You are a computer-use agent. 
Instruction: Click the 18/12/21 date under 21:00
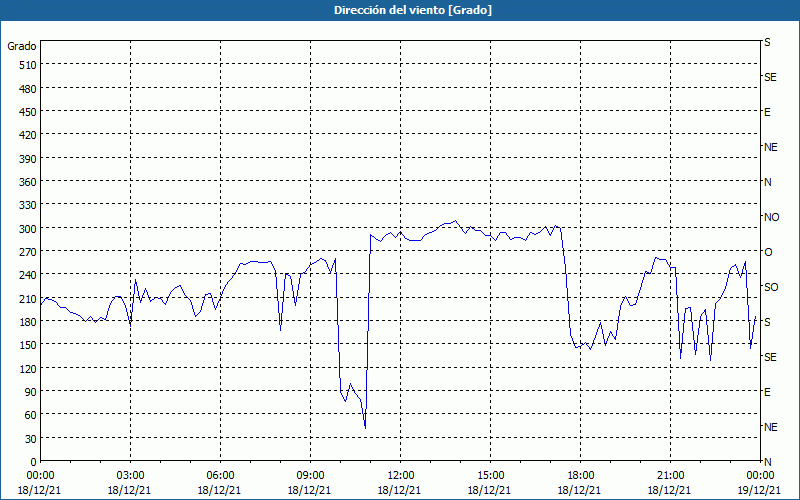coord(670,490)
